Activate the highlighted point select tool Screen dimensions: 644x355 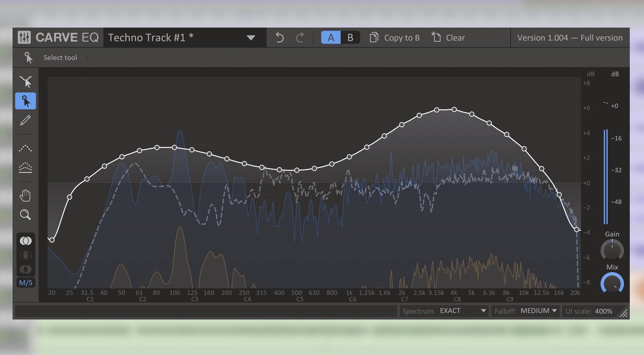point(26,101)
